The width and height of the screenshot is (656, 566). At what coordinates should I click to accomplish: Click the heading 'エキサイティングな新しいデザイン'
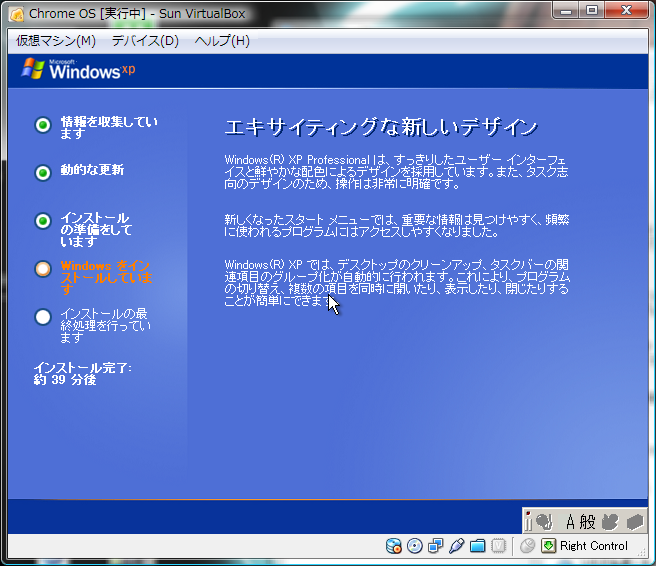381,127
